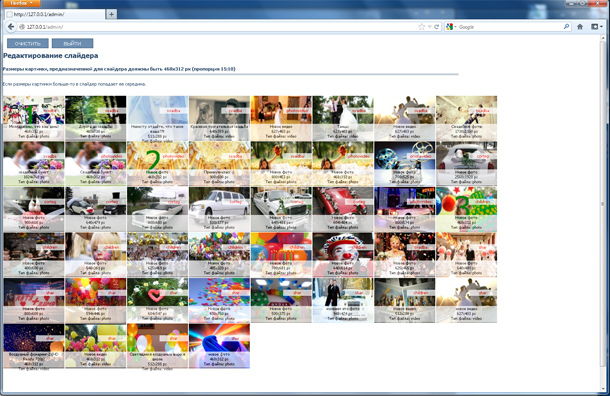The image size is (610, 396).
Task: Click the site identity globe icon
Action: tap(22, 27)
